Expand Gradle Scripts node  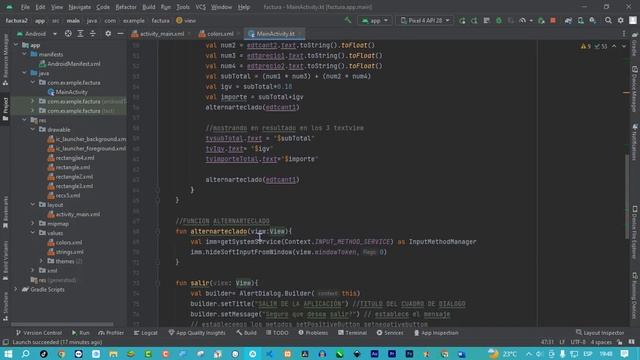click(16, 289)
